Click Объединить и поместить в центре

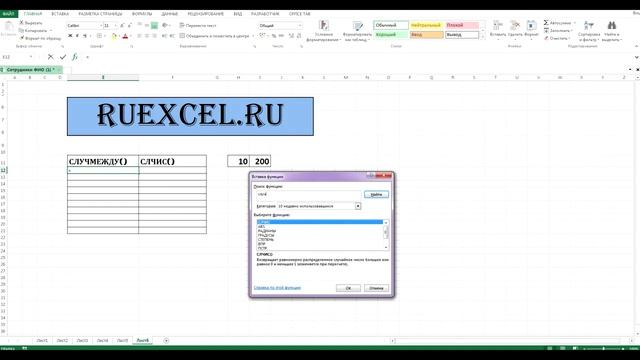(x=214, y=36)
